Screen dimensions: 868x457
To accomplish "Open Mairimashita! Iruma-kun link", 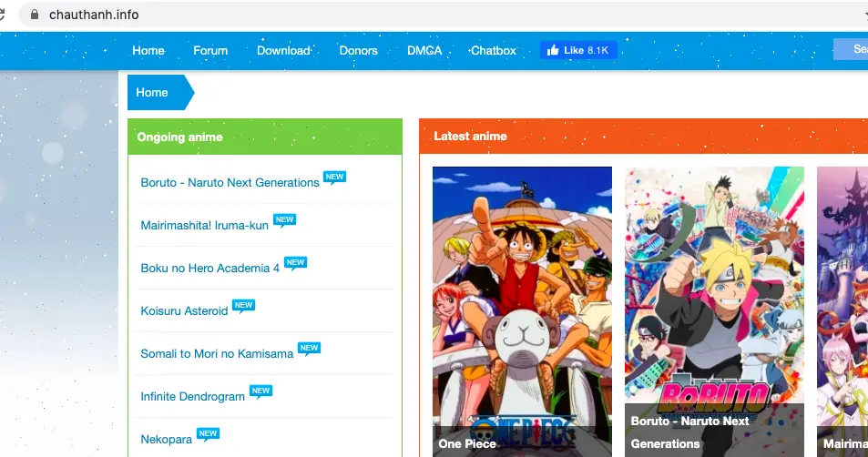I will 204,225.
